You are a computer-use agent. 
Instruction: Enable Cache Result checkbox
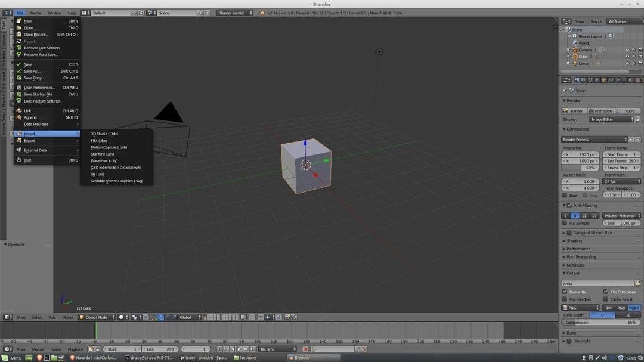coord(606,299)
